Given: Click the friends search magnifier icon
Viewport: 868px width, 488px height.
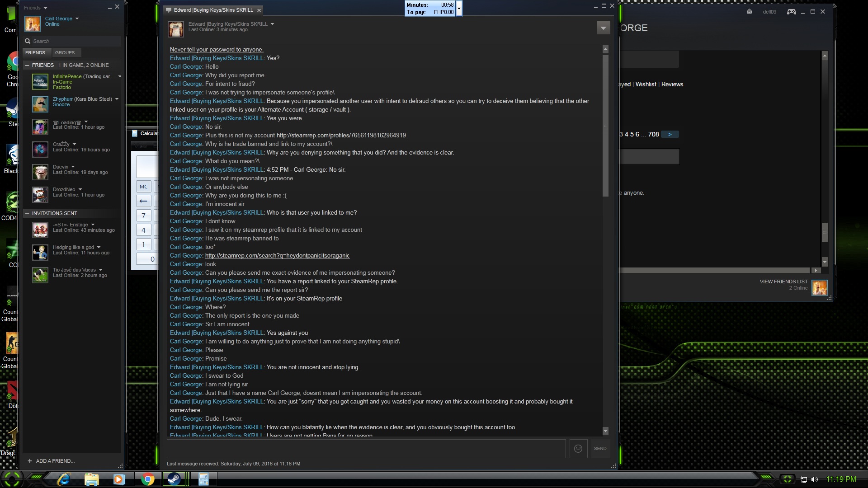Looking at the screenshot, I should (x=28, y=41).
